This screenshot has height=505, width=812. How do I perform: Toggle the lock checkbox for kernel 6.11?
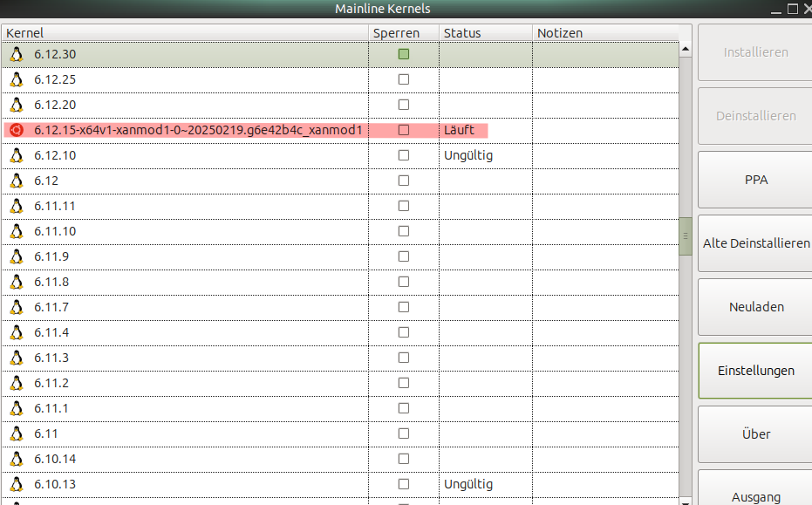pyautogui.click(x=404, y=433)
